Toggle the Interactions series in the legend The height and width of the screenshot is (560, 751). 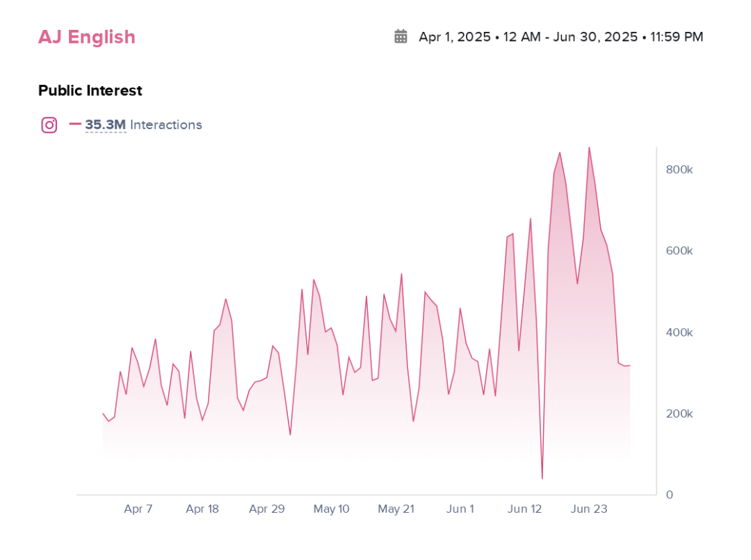pyautogui.click(x=166, y=125)
